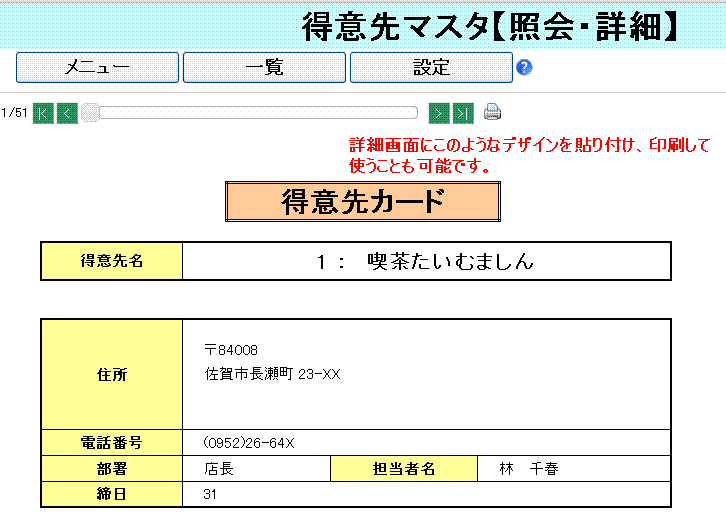This screenshot has height=524, width=726.
Task: Print the customer card with printer icon
Action: click(x=492, y=112)
